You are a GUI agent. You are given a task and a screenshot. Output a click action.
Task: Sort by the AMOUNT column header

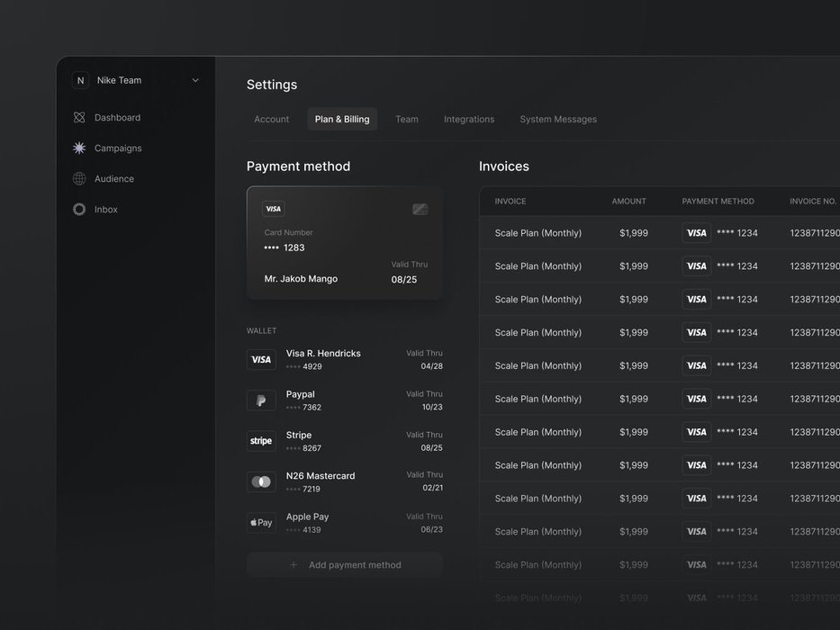(629, 202)
